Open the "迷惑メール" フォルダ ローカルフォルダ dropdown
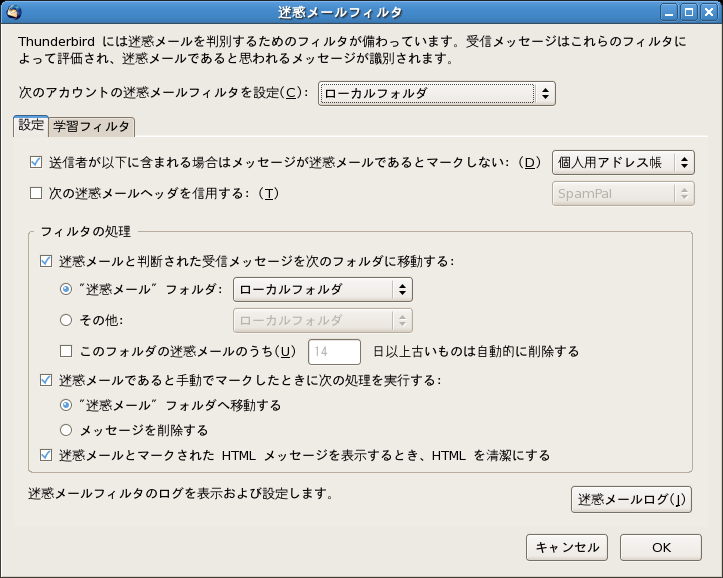The height and width of the screenshot is (578, 723). 323,289
